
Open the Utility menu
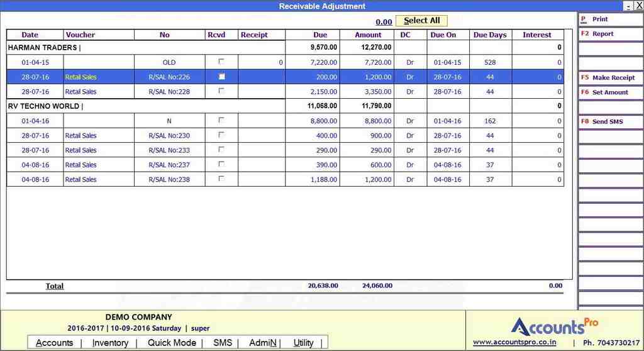pos(303,343)
